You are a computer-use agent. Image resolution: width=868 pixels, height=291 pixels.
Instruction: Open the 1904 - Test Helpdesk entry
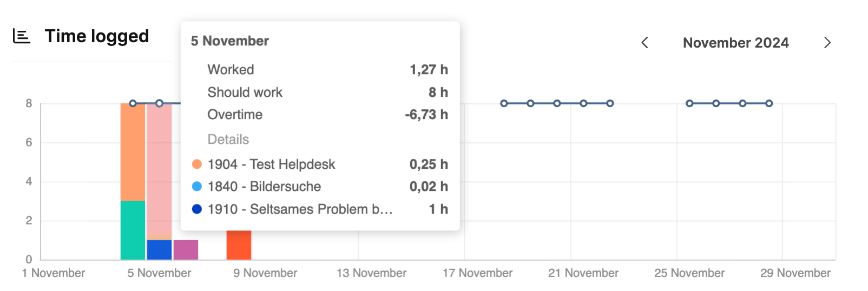(271, 164)
